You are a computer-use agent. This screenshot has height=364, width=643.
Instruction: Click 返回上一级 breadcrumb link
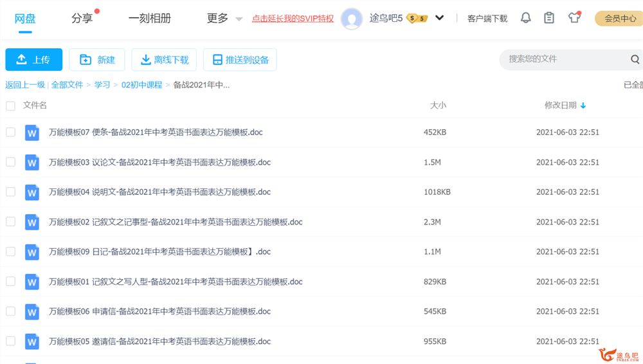click(x=25, y=85)
